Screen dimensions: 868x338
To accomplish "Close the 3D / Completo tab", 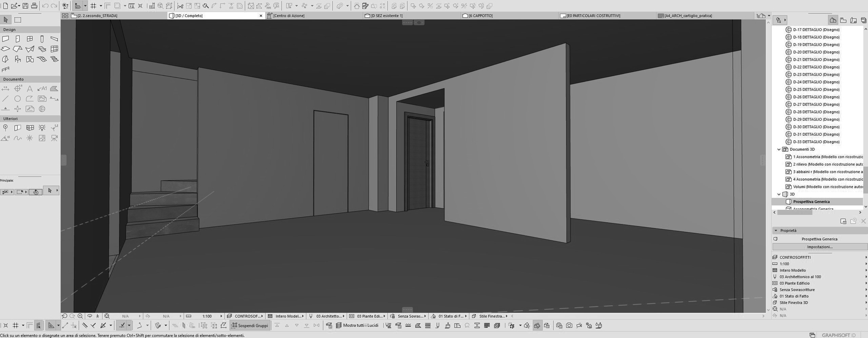I will pyautogui.click(x=261, y=16).
